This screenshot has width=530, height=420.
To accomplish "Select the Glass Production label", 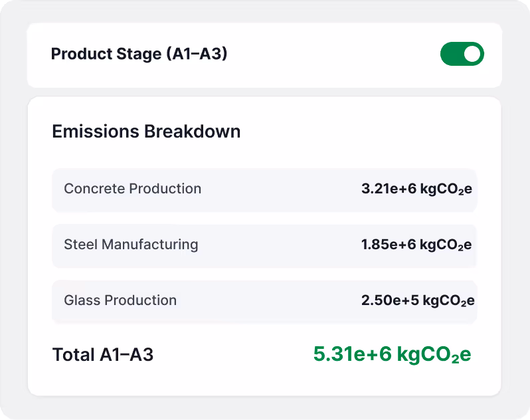I will (120, 300).
